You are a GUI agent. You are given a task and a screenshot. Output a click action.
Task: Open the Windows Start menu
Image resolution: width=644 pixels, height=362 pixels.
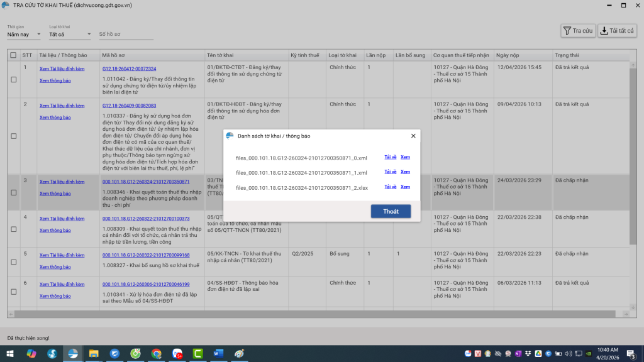10,354
